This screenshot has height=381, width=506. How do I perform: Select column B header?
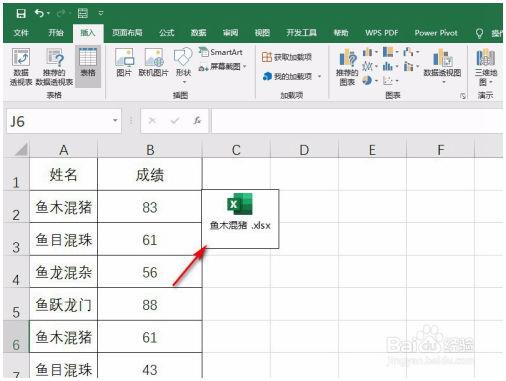coord(150,150)
